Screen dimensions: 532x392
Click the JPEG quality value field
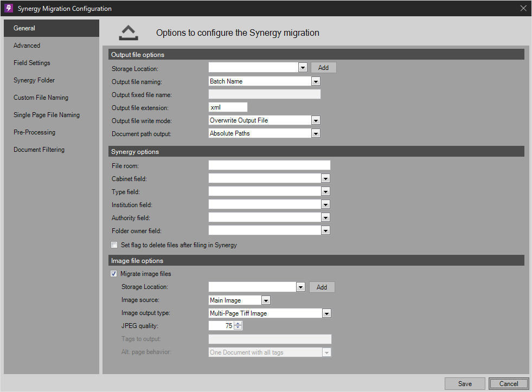(221, 325)
